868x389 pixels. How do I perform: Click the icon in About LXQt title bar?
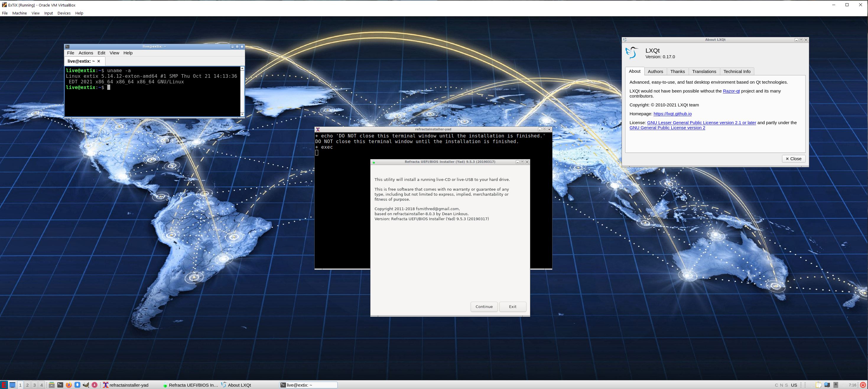pos(625,40)
